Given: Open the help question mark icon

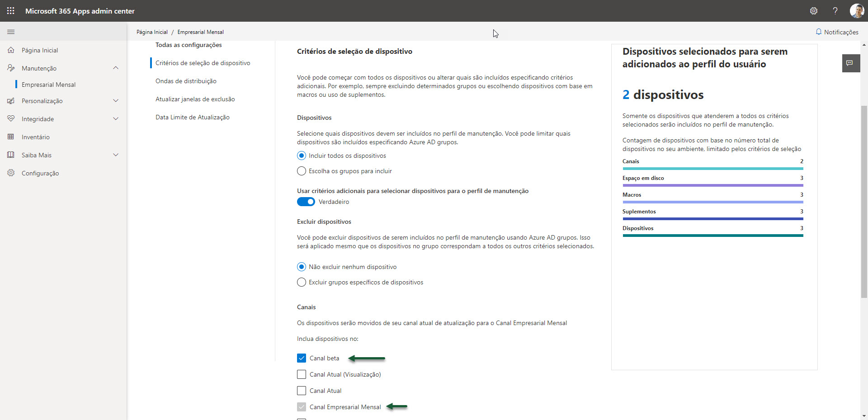Looking at the screenshot, I should point(835,11).
